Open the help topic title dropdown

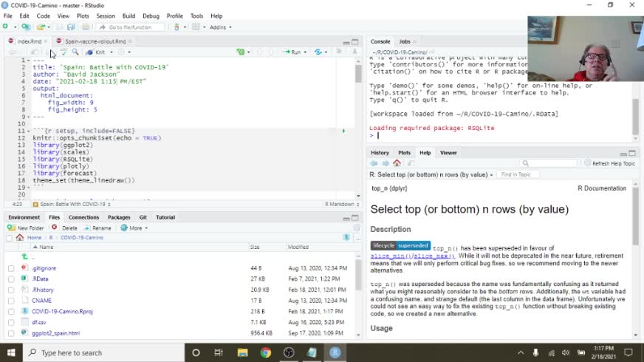click(x=491, y=174)
